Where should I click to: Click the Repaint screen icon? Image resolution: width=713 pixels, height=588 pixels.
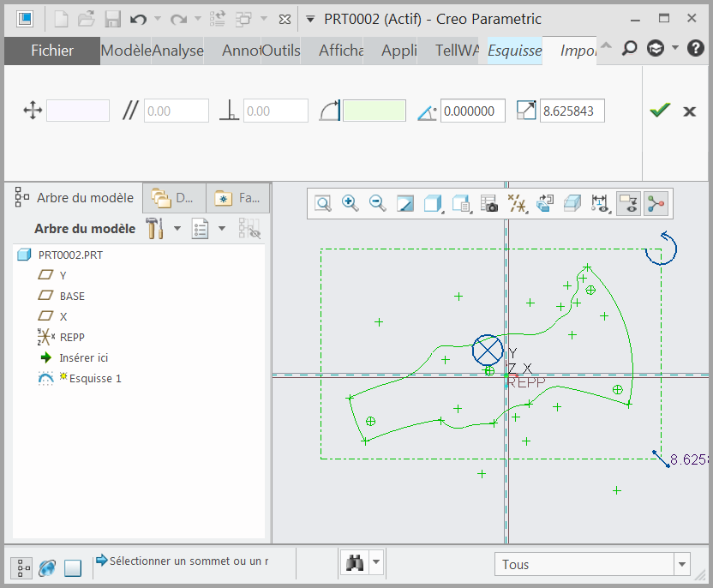[404, 203]
